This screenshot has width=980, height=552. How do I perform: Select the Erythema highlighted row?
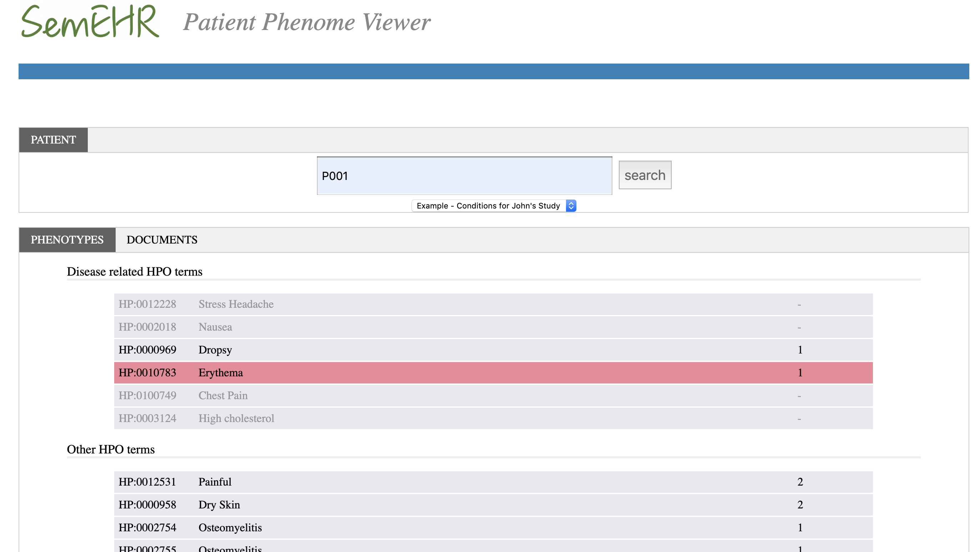[x=493, y=373]
